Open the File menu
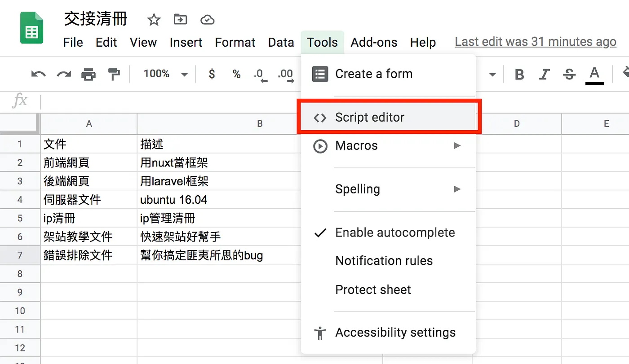Image resolution: width=629 pixels, height=364 pixels. 73,42
